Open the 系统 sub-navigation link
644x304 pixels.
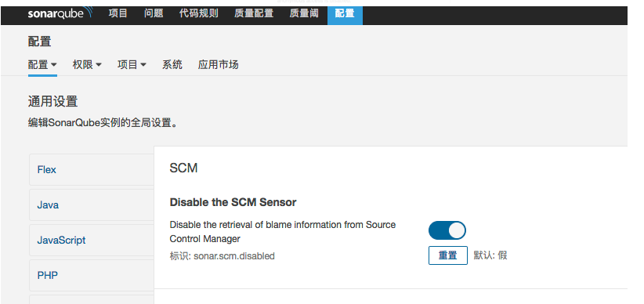(172, 65)
